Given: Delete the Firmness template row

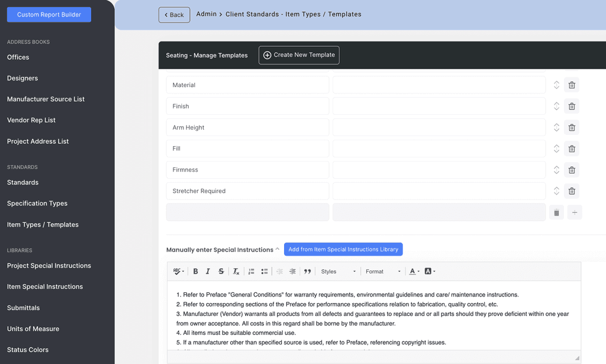Looking at the screenshot, I should [571, 170].
